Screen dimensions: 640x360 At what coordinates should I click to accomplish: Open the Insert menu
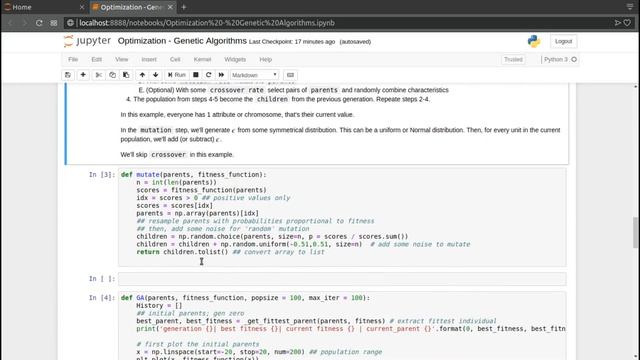[149, 60]
